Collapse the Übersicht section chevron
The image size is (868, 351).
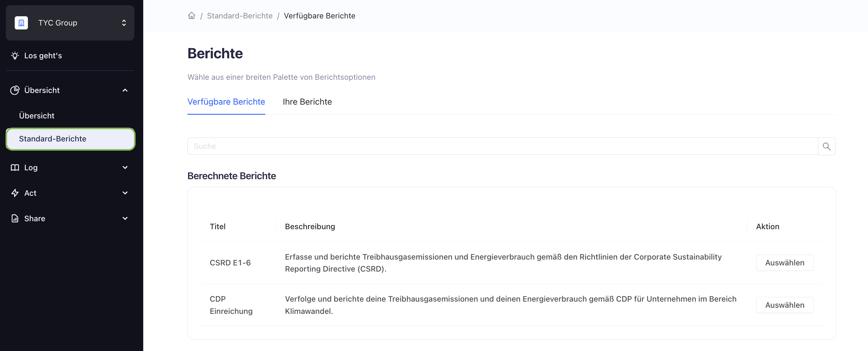[125, 90]
